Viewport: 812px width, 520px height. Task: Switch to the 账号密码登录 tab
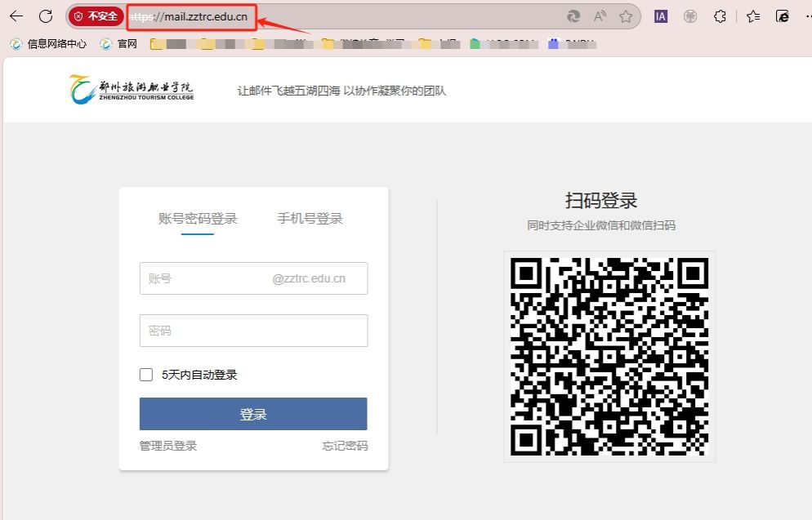(x=198, y=219)
